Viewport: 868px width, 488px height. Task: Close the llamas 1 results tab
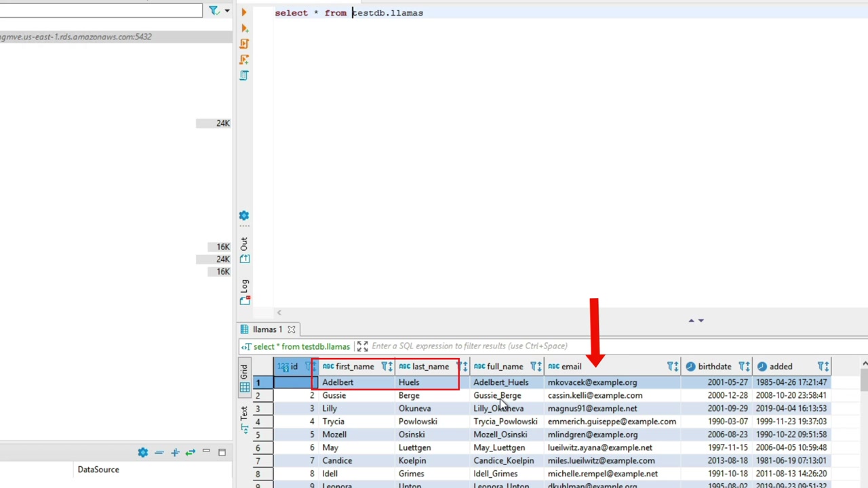click(292, 329)
